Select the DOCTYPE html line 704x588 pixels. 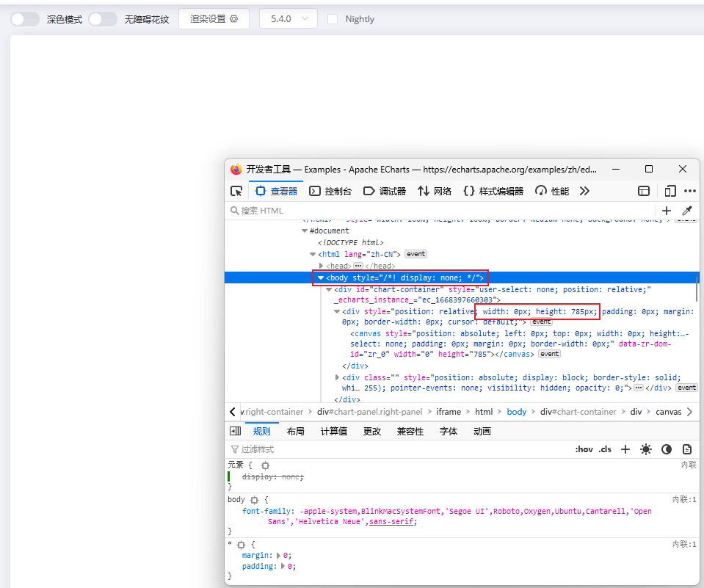pos(351,242)
